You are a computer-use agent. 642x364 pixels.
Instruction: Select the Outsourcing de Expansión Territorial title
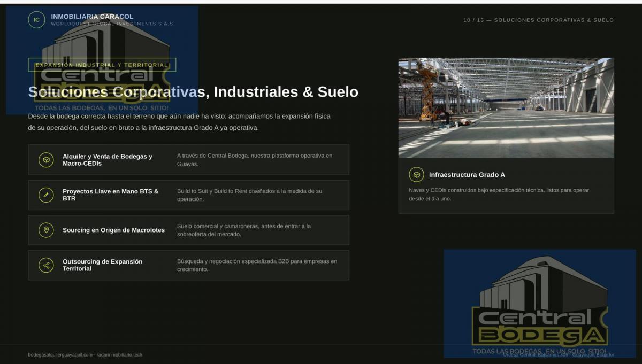(103, 265)
